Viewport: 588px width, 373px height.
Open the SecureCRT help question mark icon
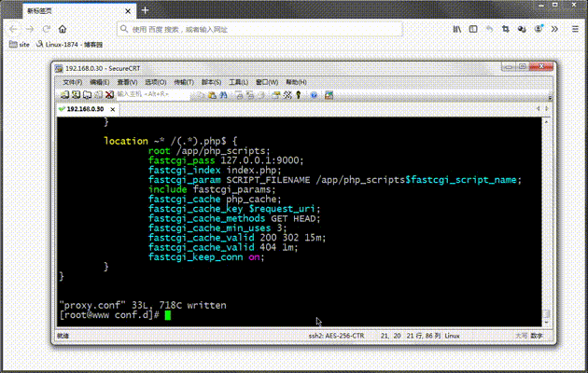pos(314,95)
